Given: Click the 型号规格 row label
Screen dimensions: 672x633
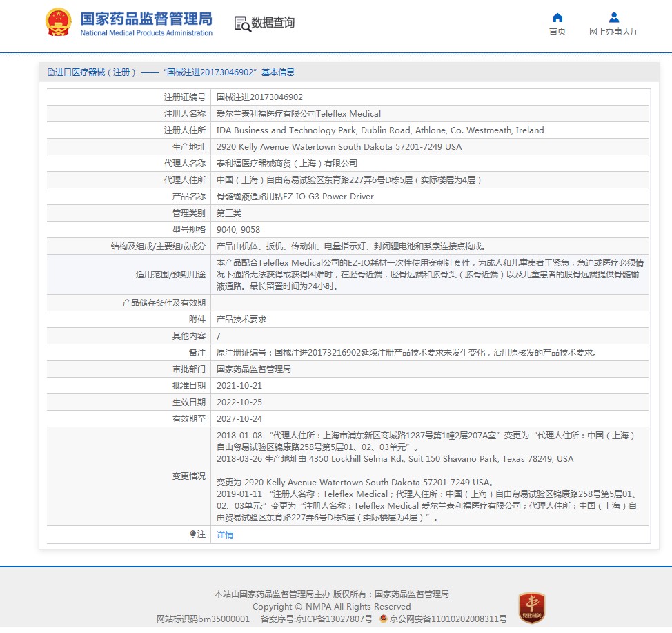Looking at the screenshot, I should click(189, 230).
